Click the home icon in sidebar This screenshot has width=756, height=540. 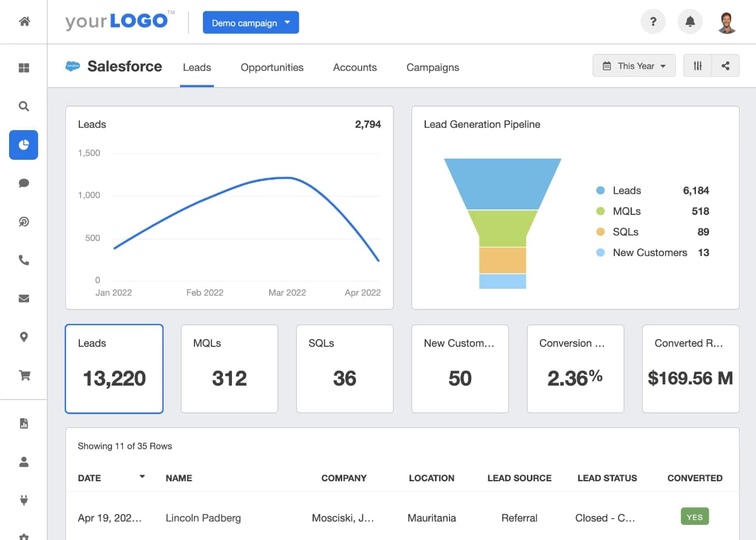tap(24, 22)
